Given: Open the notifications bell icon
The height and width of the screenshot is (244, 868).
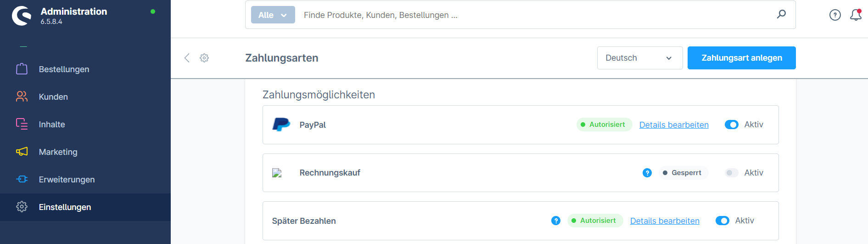Looking at the screenshot, I should [856, 15].
